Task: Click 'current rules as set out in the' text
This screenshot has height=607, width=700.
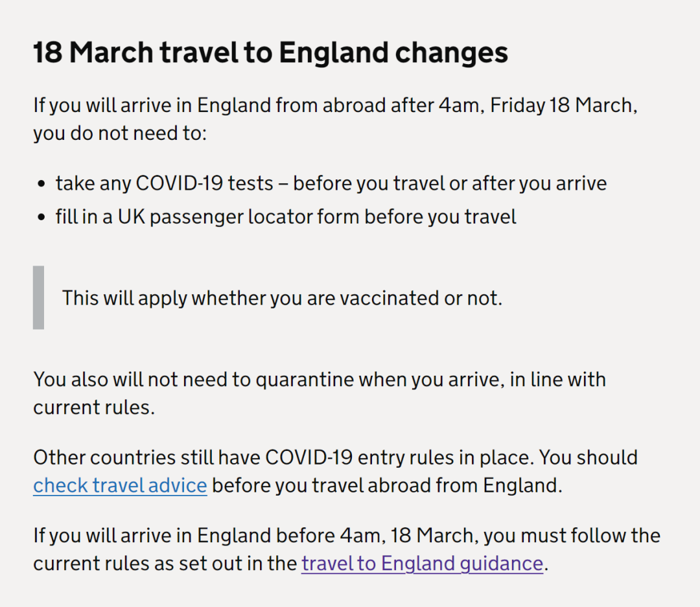Action: coord(165,564)
